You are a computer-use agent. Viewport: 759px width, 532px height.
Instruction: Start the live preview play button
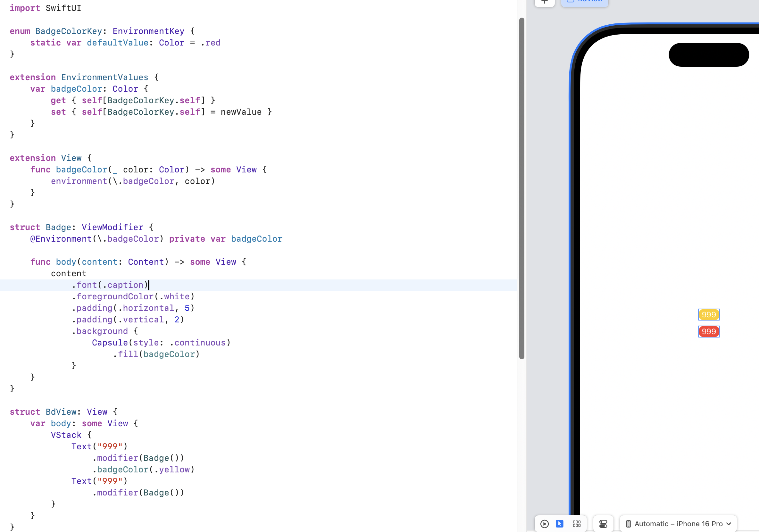pos(545,524)
